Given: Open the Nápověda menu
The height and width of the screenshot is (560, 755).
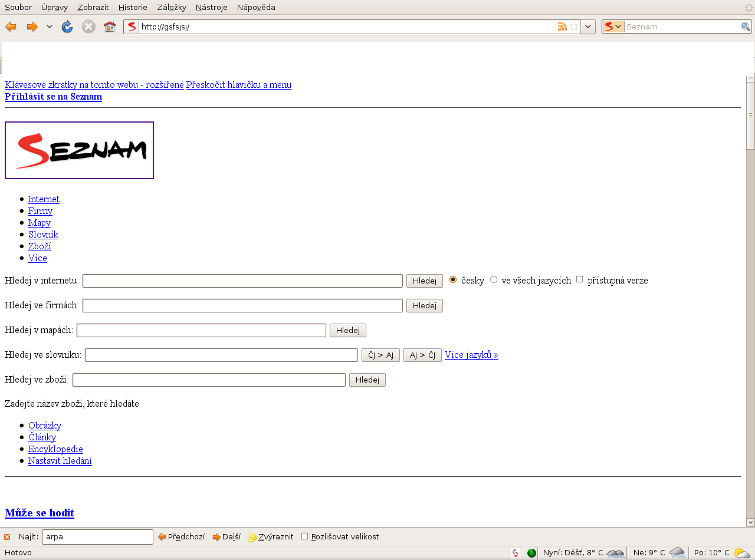Looking at the screenshot, I should point(256,8).
